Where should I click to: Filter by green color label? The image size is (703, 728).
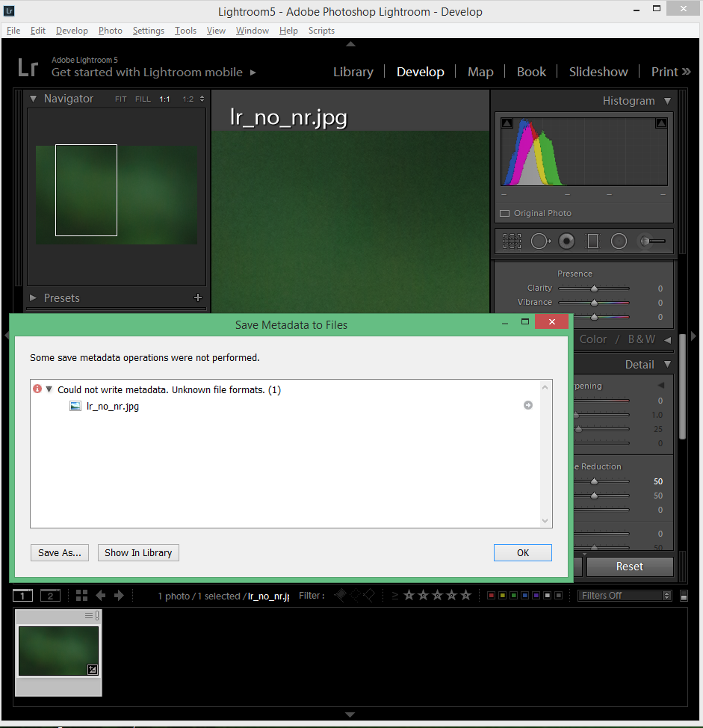[514, 595]
